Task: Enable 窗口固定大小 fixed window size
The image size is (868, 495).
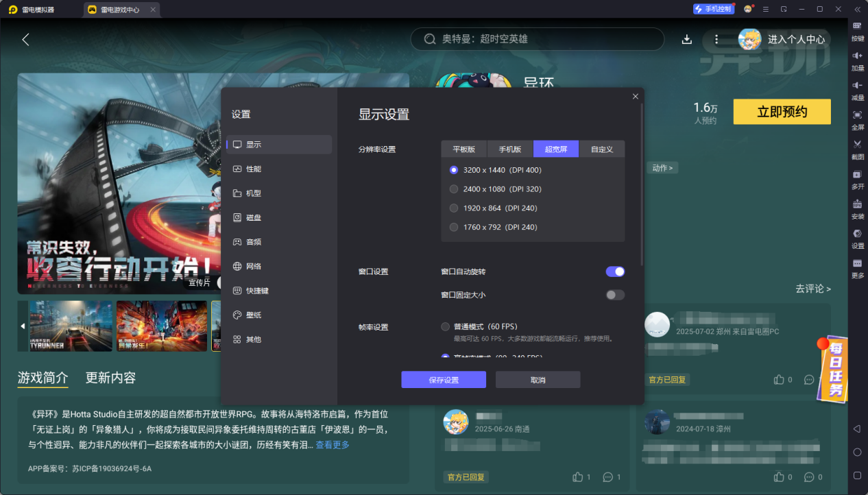Action: (x=614, y=295)
